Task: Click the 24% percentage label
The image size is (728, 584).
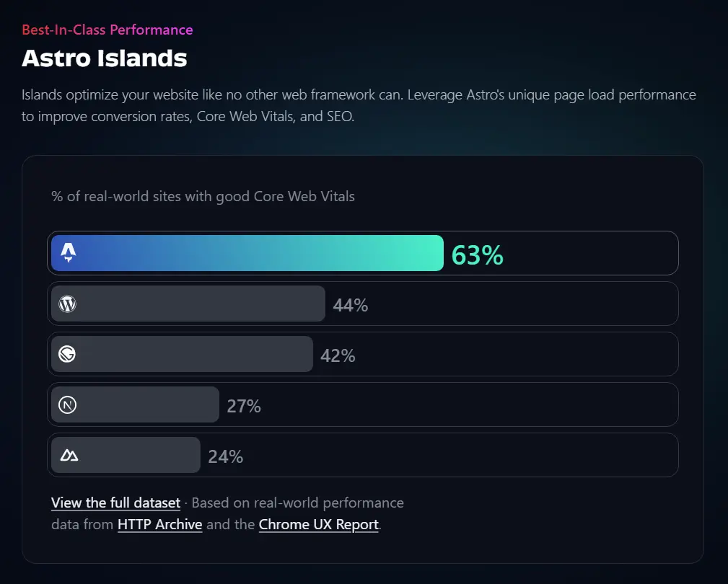Action: pyautogui.click(x=226, y=456)
